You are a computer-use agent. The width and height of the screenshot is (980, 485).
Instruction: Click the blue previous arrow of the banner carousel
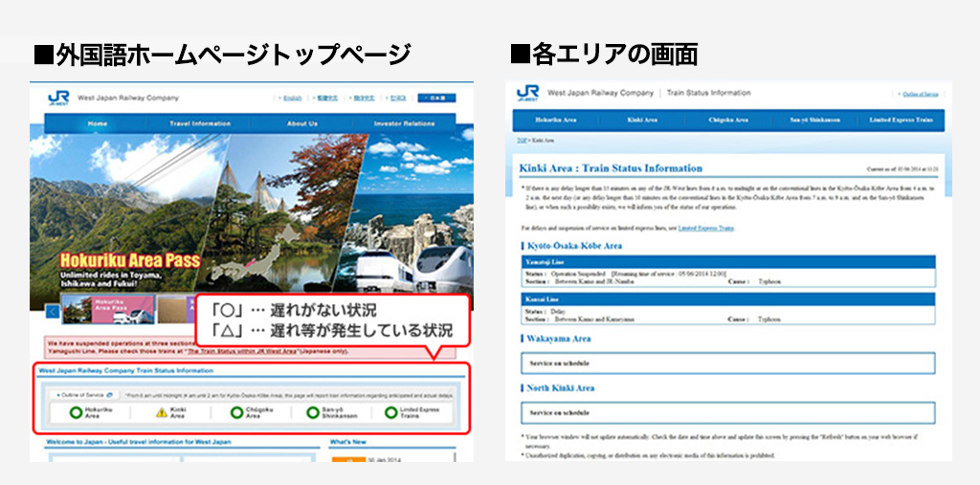(x=54, y=311)
